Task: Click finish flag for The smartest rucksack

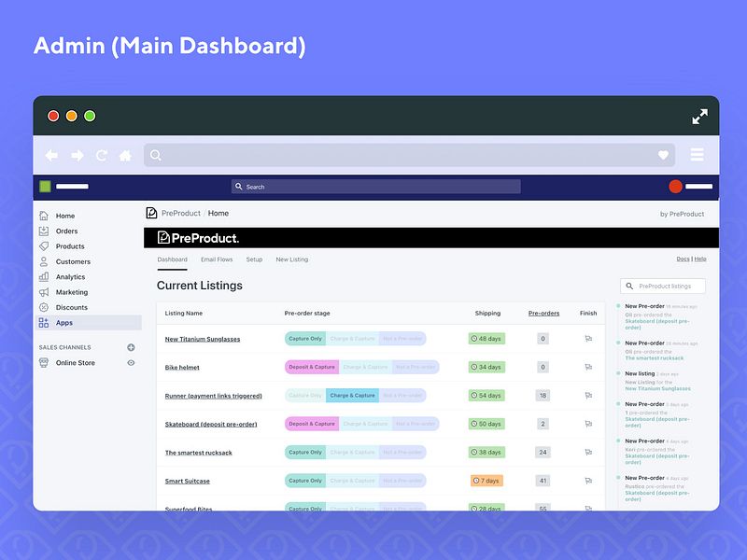Action: (588, 452)
